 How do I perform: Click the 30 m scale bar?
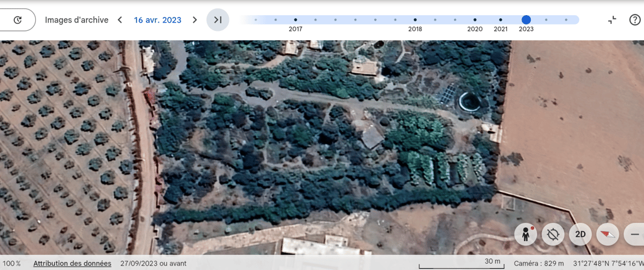coord(463,264)
